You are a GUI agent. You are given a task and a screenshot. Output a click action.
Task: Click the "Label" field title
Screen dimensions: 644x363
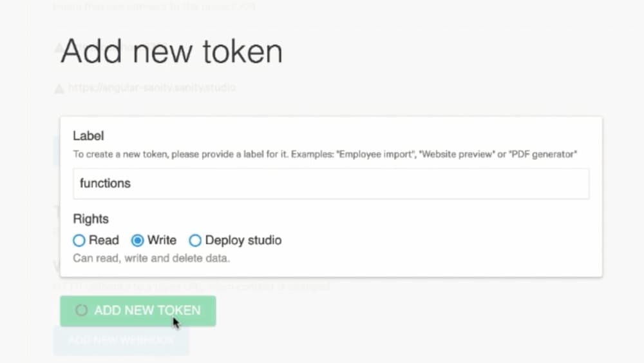pos(88,136)
